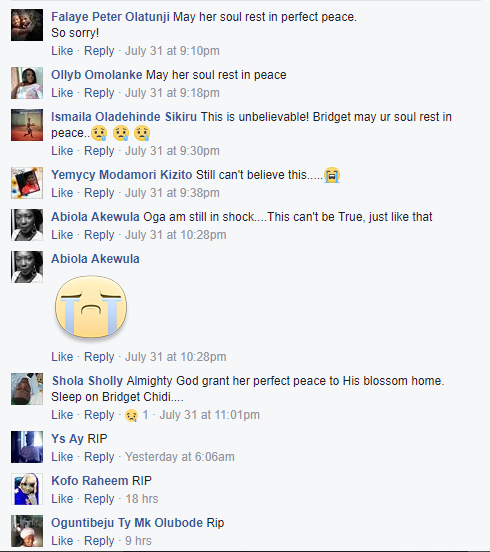Click Ys Ay's avatar image
This screenshot has width=490, height=552.
tap(27, 447)
